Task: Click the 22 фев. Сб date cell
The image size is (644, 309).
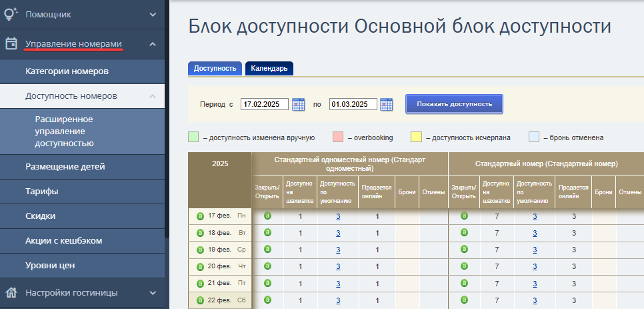Action: (x=220, y=300)
